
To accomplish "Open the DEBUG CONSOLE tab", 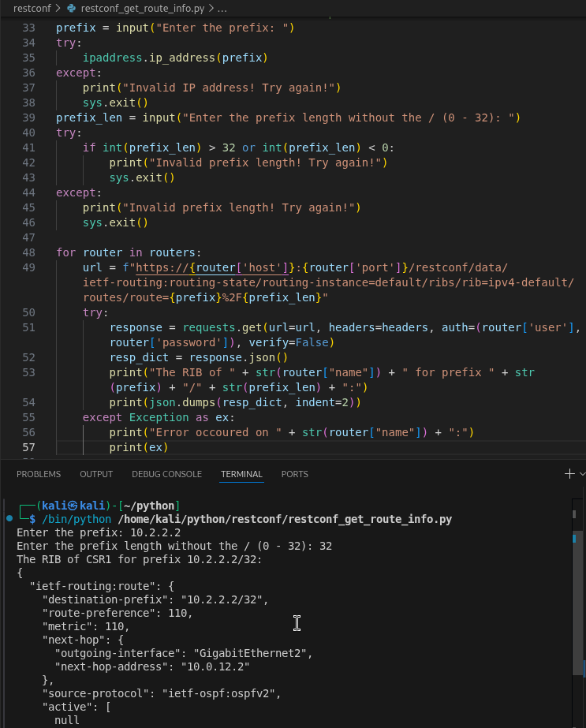I will 166,474.
